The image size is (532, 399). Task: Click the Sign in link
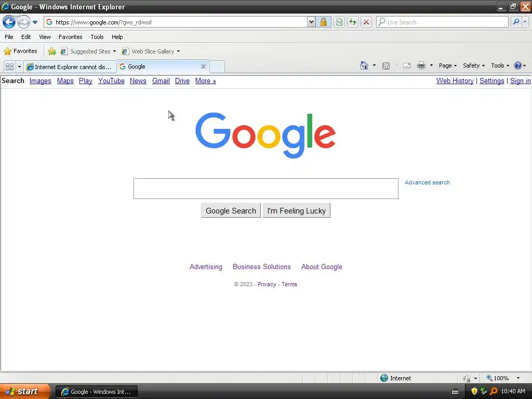521,81
